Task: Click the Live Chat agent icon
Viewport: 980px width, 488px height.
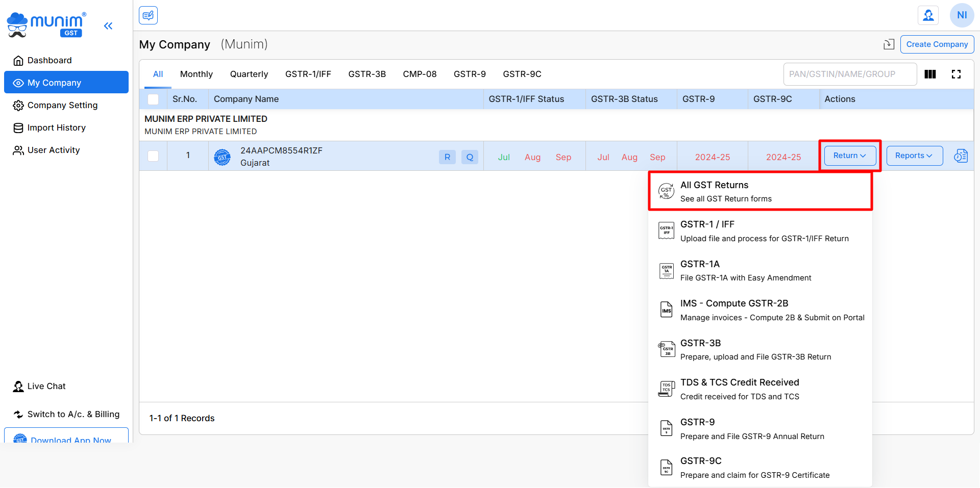Action: [18, 387]
